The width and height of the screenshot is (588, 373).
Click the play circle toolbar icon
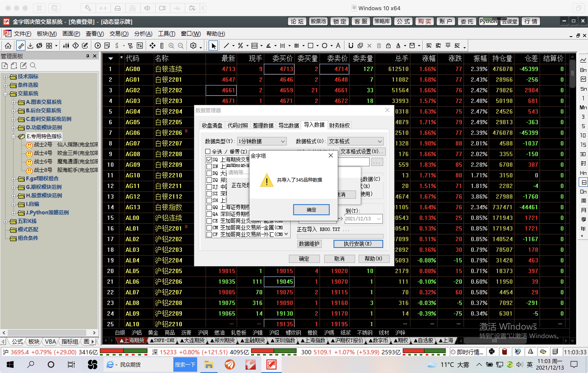click(98, 46)
